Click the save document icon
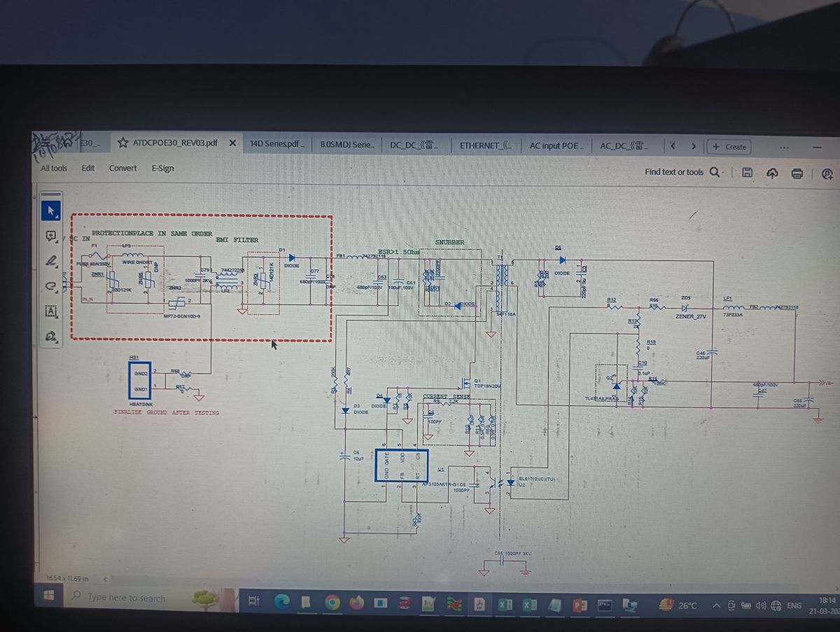This screenshot has height=632, width=840. [x=748, y=172]
